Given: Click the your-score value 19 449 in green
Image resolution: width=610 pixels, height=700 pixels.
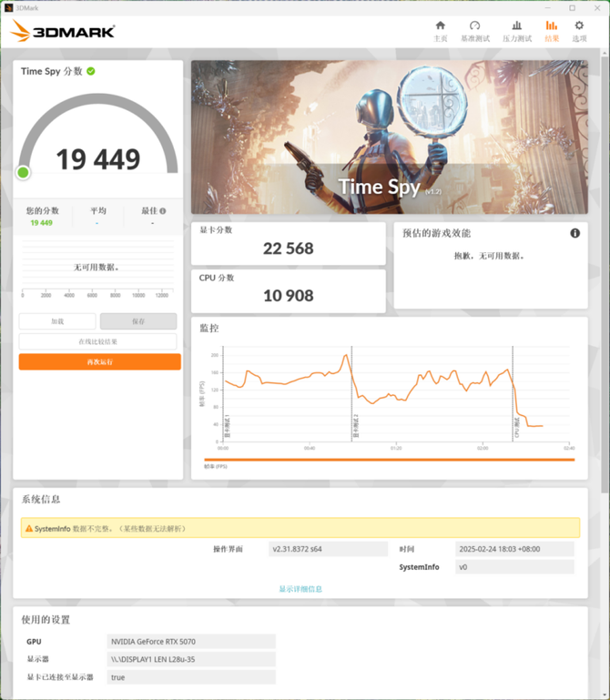Looking at the screenshot, I should (42, 223).
